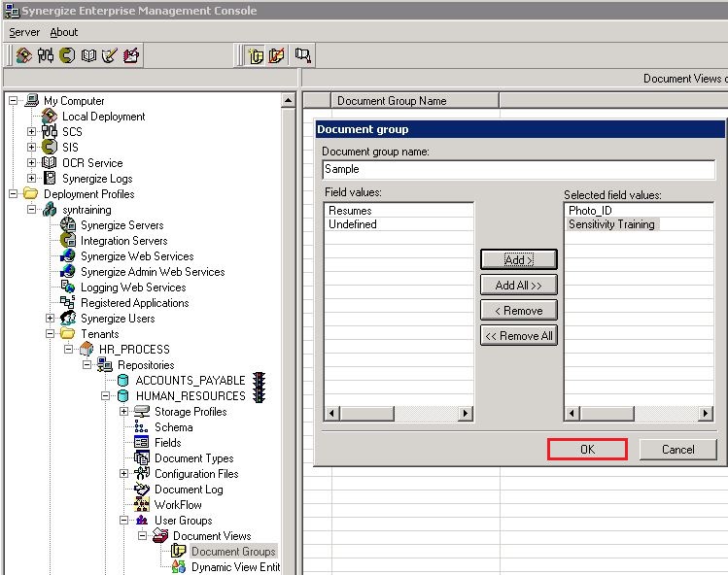The height and width of the screenshot is (575, 728).
Task: Open the About menu
Action: tap(63, 32)
